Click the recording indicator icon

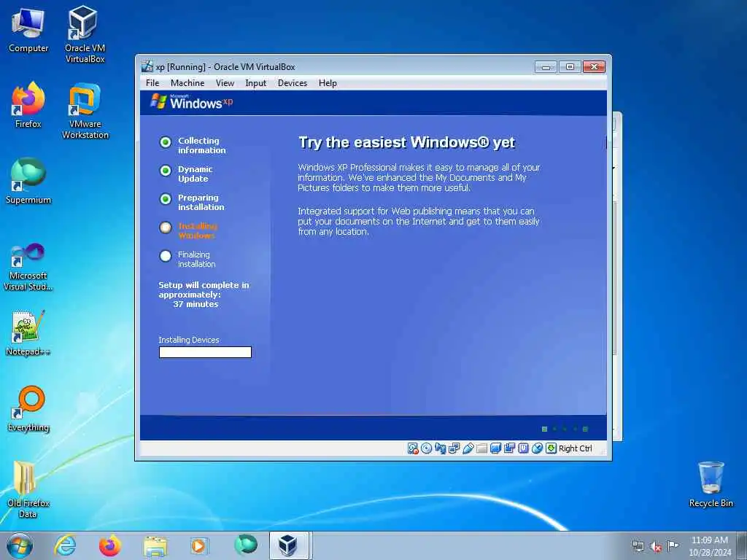point(509,448)
